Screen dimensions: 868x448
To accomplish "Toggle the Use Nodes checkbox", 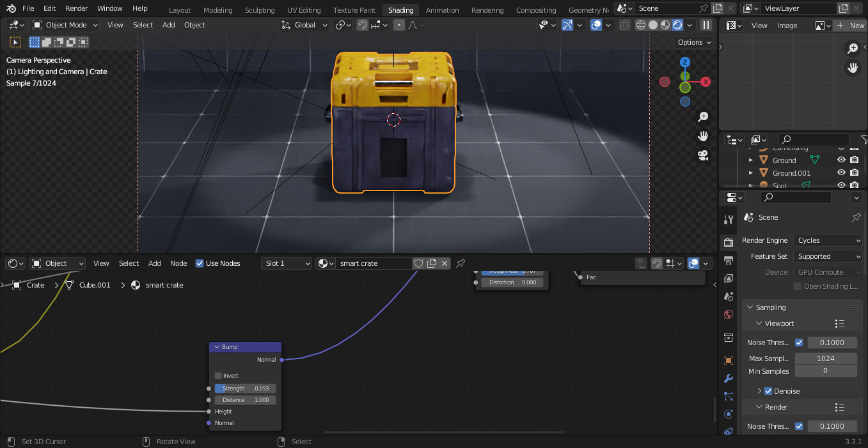I will (x=200, y=263).
